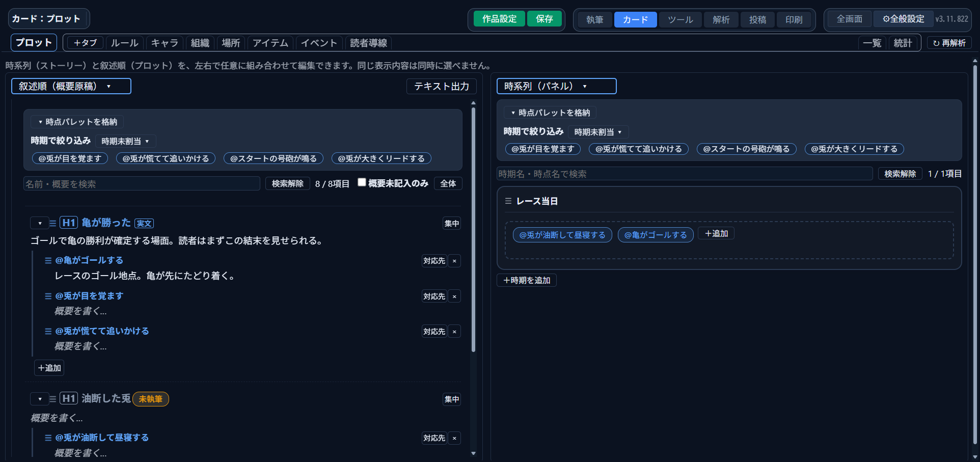The height and width of the screenshot is (462, 980).
Task: Click drag handle icon beside 油断した兎 heading
Action: [53, 399]
